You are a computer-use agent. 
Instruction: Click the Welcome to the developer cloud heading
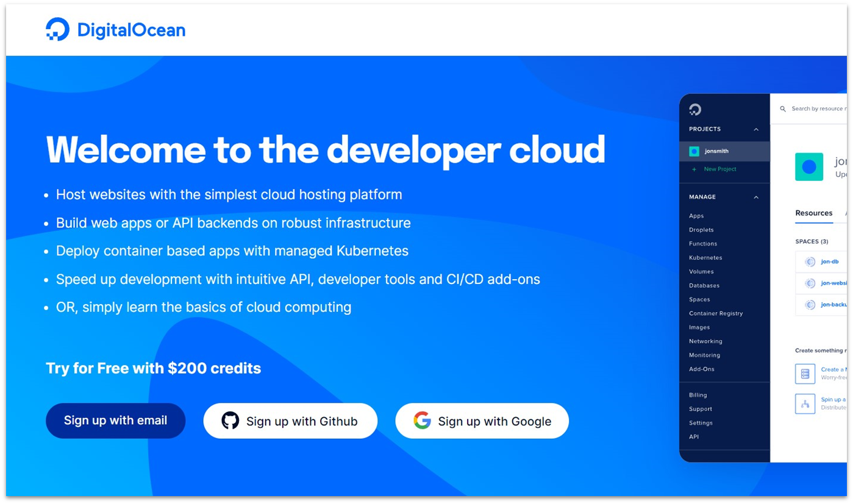point(326,150)
